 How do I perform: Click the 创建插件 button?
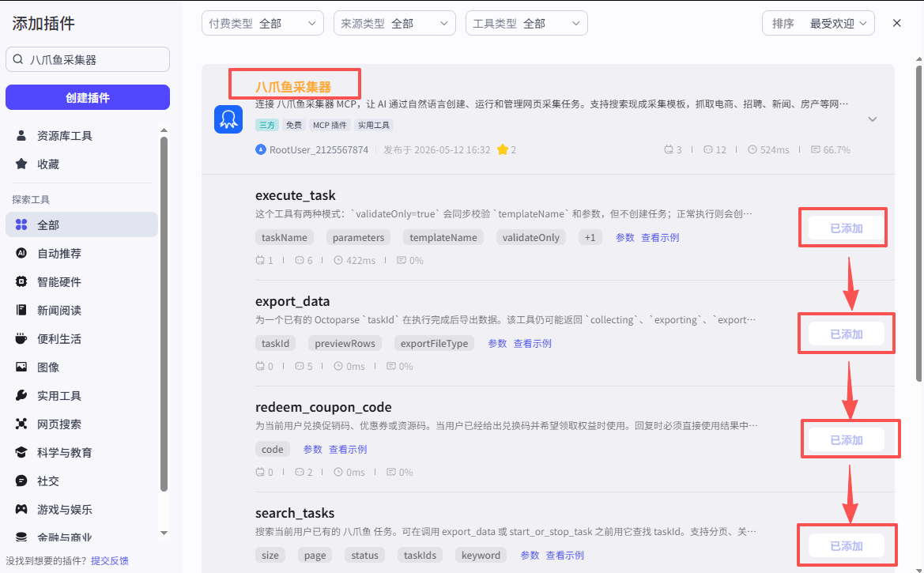coord(88,97)
